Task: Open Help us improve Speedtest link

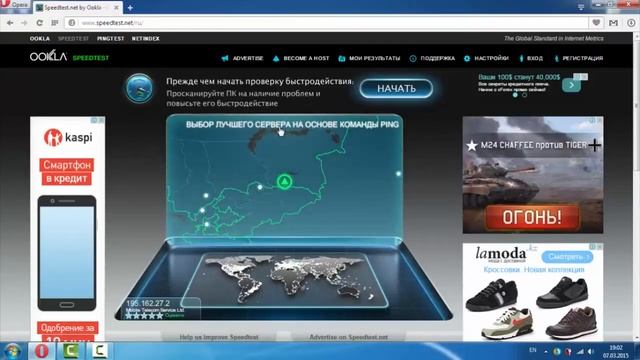Action: pyautogui.click(x=219, y=337)
